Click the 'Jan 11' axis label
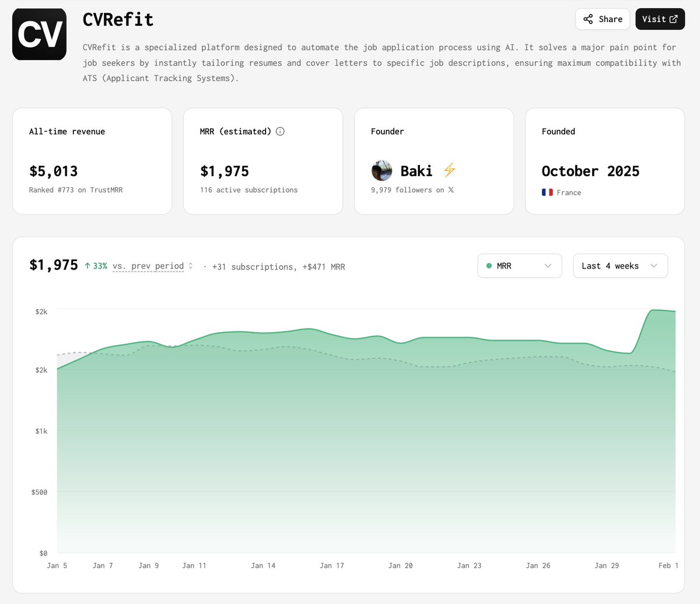 coord(194,565)
